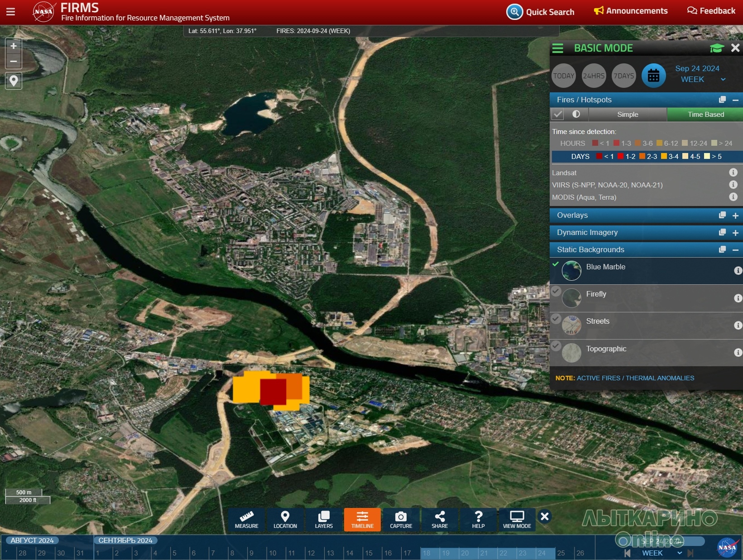The image size is (743, 560).
Task: Show info for Streets
Action: pyautogui.click(x=738, y=325)
